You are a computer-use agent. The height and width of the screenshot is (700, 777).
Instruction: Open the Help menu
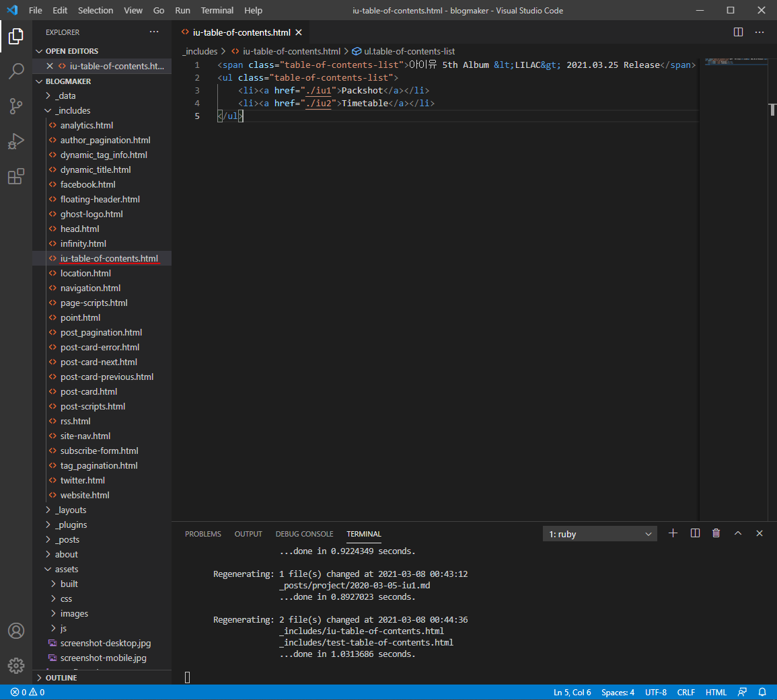(253, 10)
